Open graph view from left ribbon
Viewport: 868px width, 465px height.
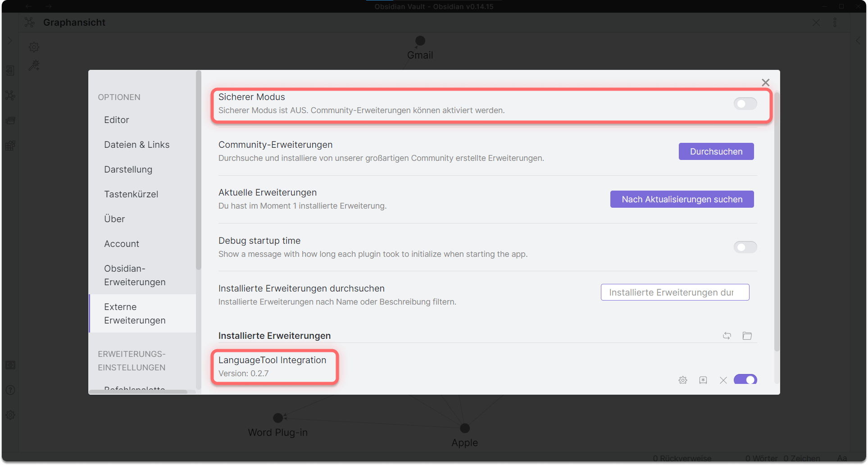10,96
